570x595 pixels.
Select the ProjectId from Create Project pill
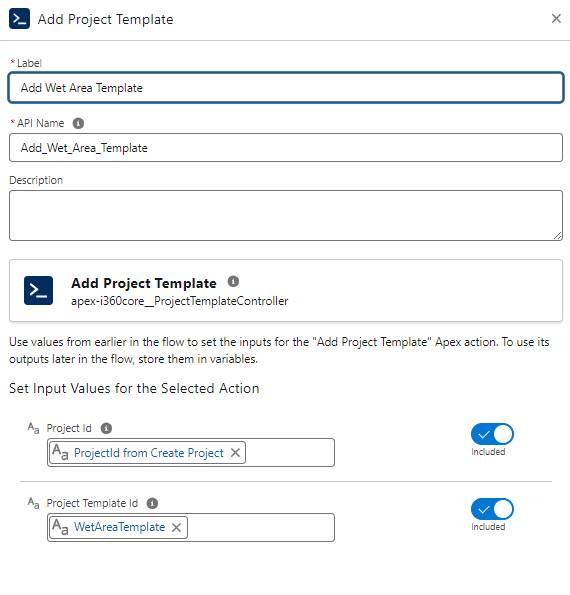pos(148,453)
